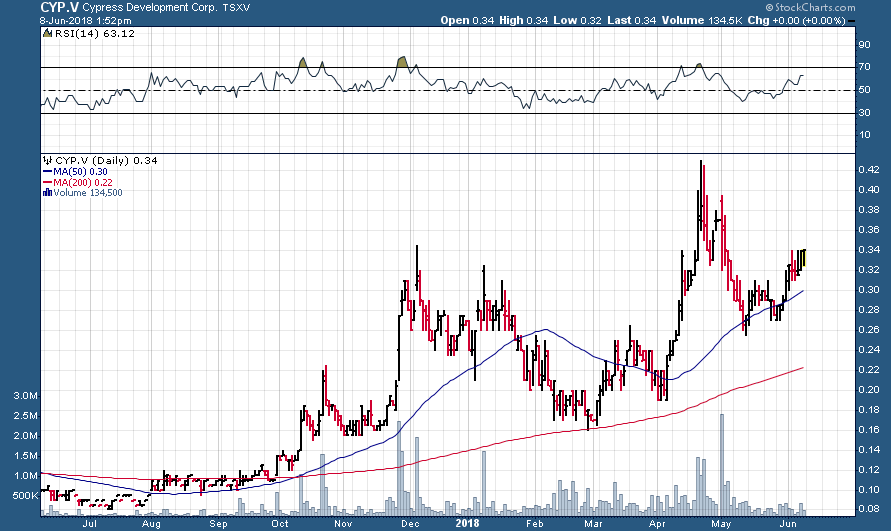This screenshot has height=531, width=891.
Task: Click the Volume 134,500 legend text
Action: point(88,193)
